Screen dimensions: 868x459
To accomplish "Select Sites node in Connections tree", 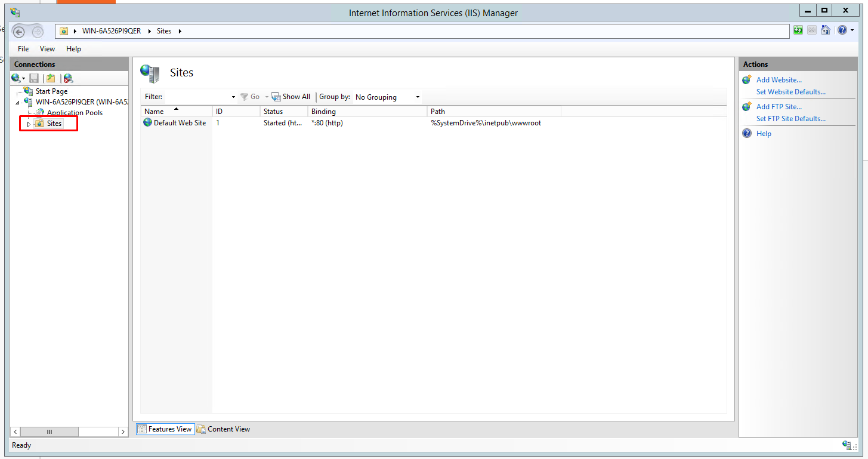I will [54, 124].
